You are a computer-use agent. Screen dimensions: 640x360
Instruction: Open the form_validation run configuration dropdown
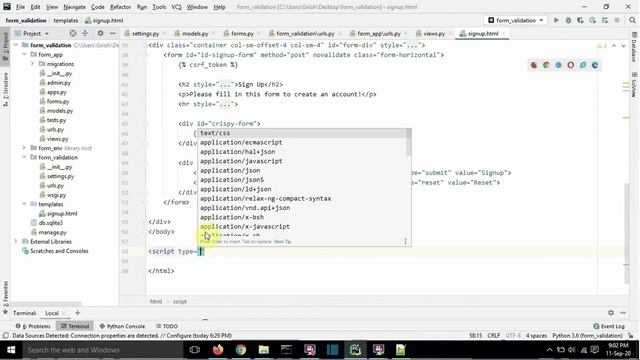click(516, 20)
